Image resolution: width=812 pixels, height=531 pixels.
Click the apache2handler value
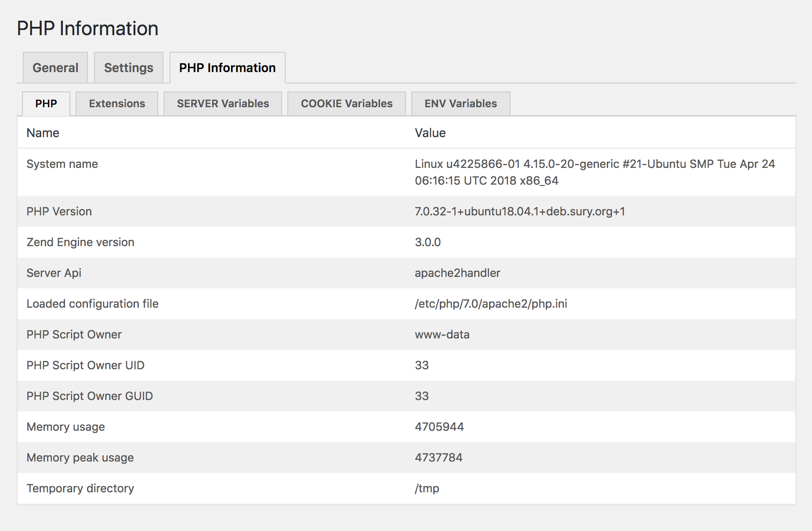(x=457, y=273)
